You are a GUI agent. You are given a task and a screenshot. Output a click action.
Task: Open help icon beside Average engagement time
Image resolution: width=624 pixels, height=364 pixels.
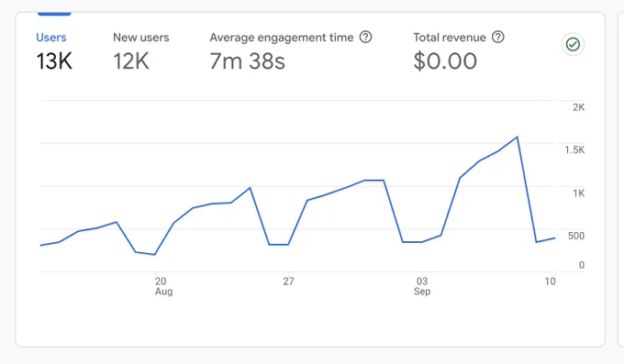[365, 37]
